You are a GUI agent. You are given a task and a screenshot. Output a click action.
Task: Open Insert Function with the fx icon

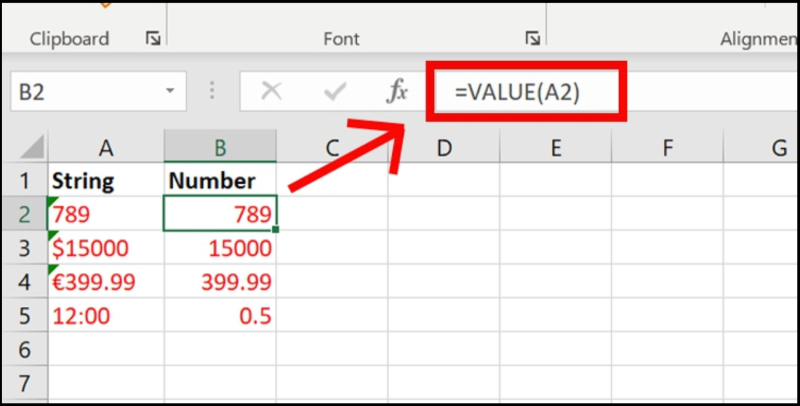[x=397, y=92]
